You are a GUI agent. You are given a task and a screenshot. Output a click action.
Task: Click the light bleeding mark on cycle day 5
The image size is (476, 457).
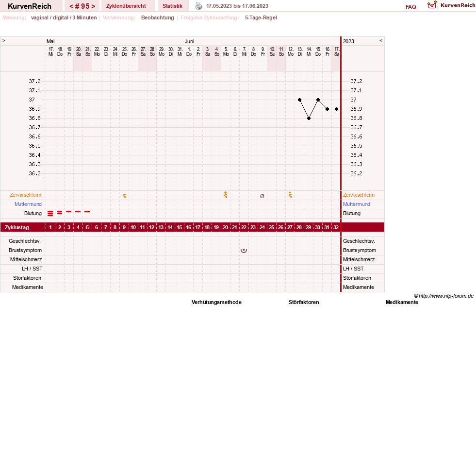click(87, 211)
